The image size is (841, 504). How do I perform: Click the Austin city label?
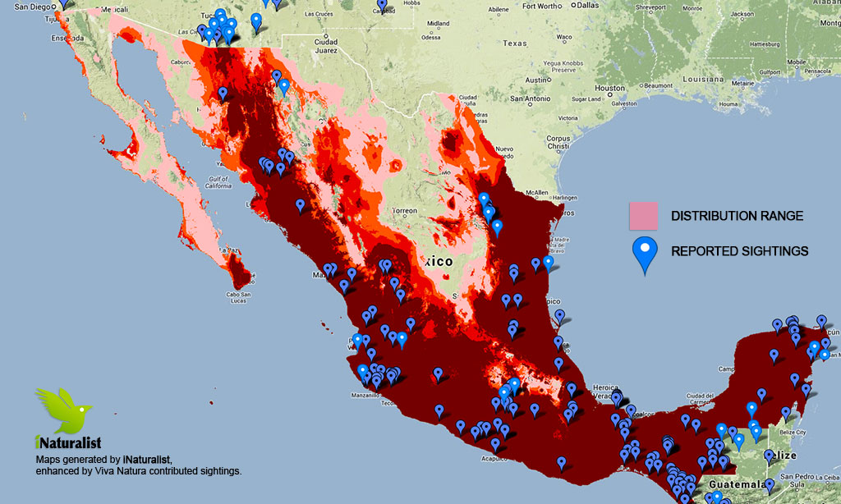point(535,80)
